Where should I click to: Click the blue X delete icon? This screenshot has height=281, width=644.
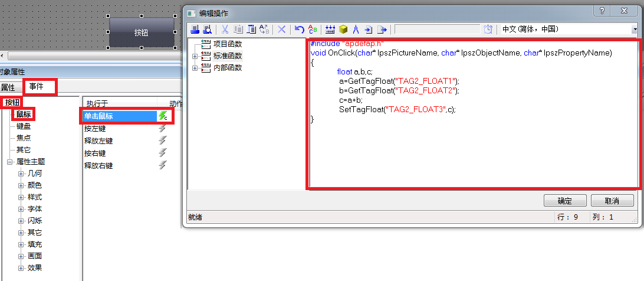click(x=282, y=29)
